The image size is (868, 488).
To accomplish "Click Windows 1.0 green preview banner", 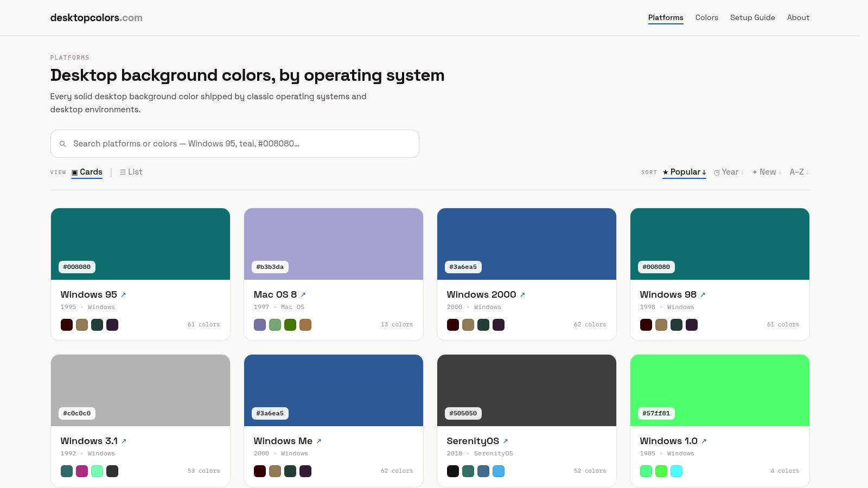I will tap(720, 390).
